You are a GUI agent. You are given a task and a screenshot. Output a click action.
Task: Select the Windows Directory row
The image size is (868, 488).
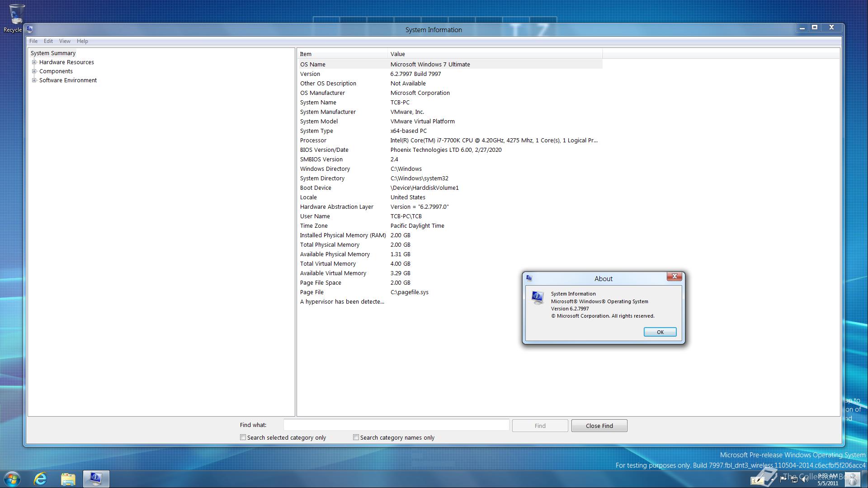450,169
